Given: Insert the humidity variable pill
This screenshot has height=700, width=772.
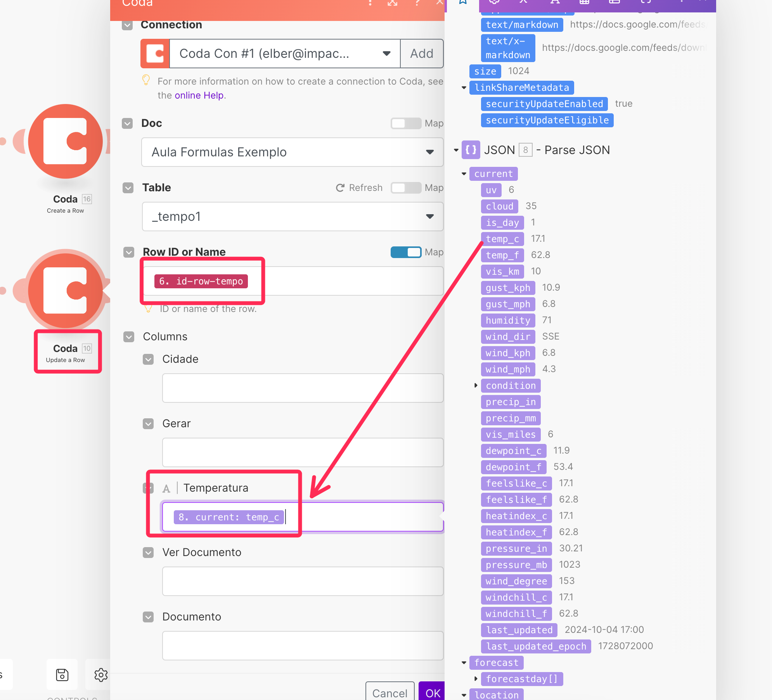Looking at the screenshot, I should pyautogui.click(x=508, y=320).
